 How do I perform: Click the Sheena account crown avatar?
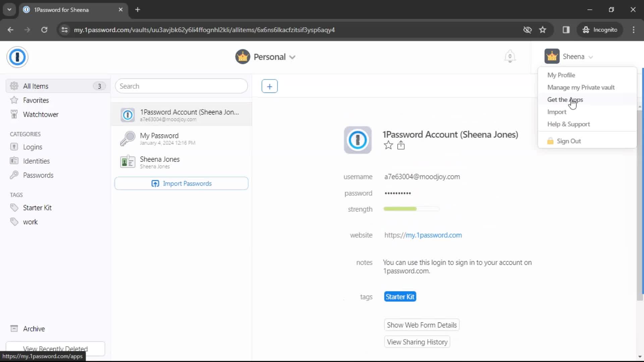[552, 56]
